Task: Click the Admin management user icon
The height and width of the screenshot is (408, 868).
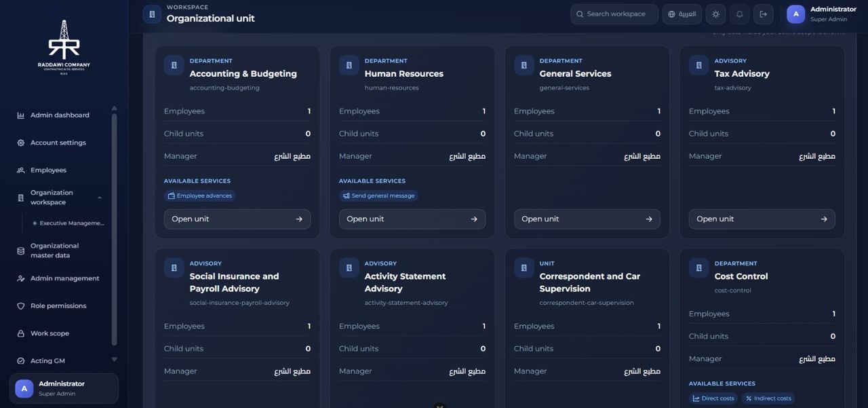Action: click(x=20, y=278)
